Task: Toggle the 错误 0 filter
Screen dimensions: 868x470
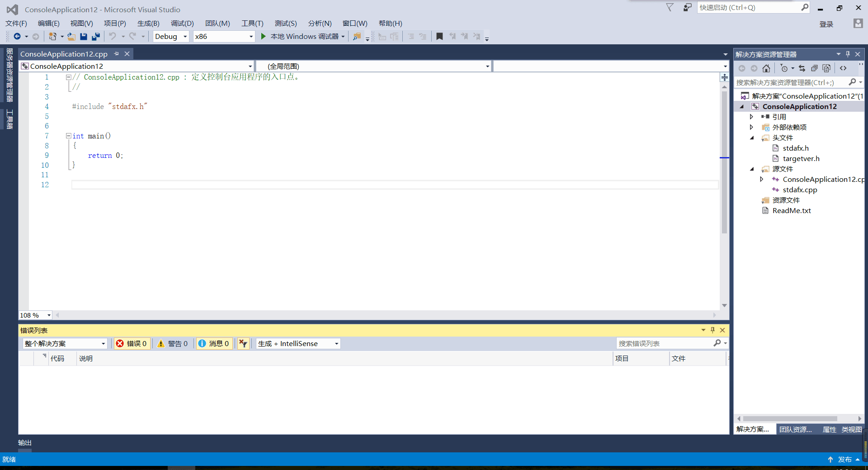Action: click(x=132, y=343)
